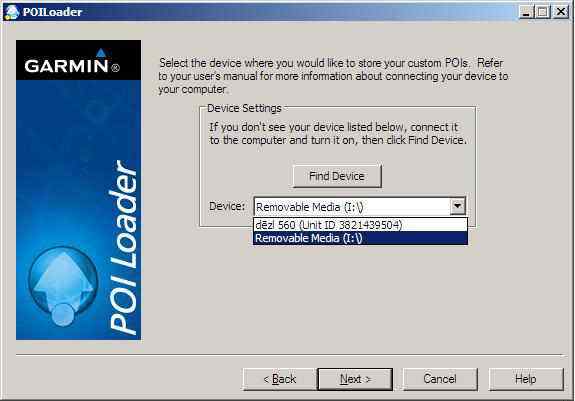Click the 'Device:' field label

(x=227, y=206)
